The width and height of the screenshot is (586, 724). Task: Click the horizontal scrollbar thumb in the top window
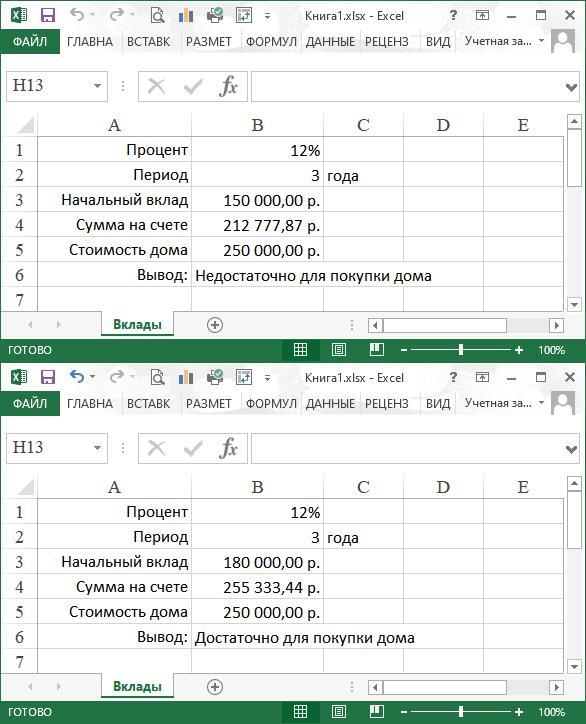click(x=445, y=326)
